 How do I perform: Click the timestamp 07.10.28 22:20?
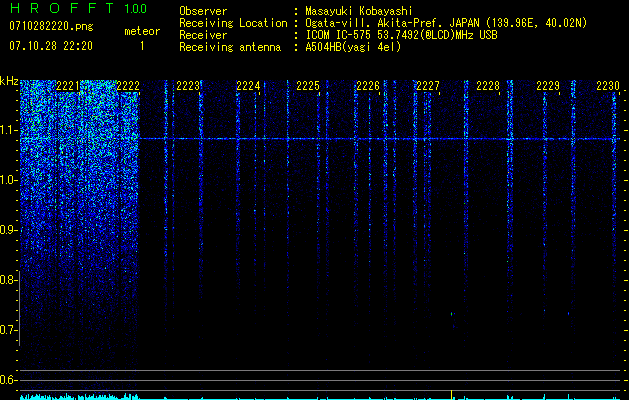click(51, 46)
